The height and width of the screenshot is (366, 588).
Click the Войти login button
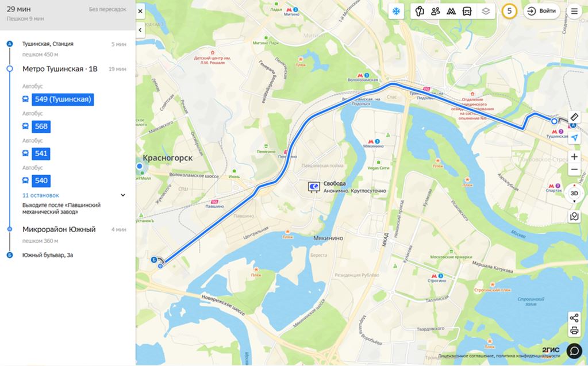[541, 11]
